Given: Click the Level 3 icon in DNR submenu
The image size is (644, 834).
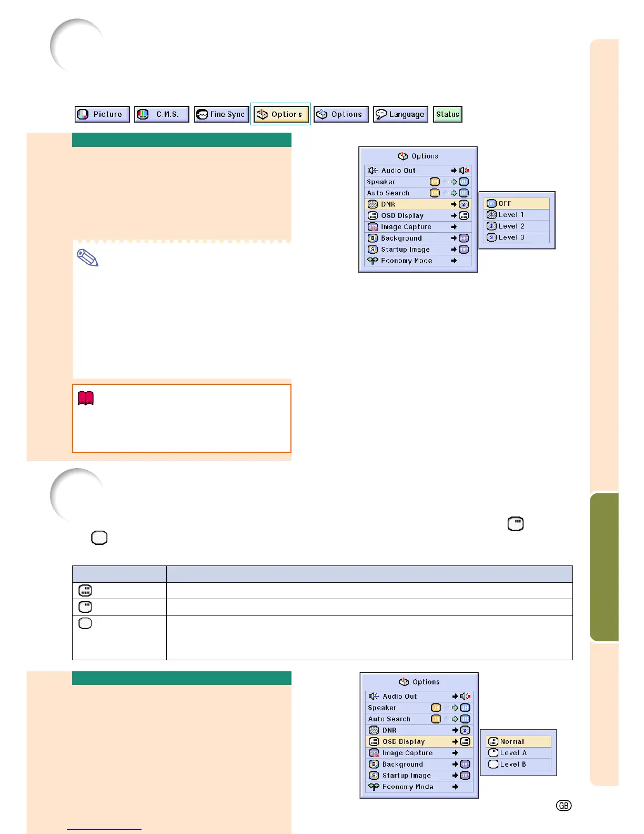Looking at the screenshot, I should tap(491, 237).
